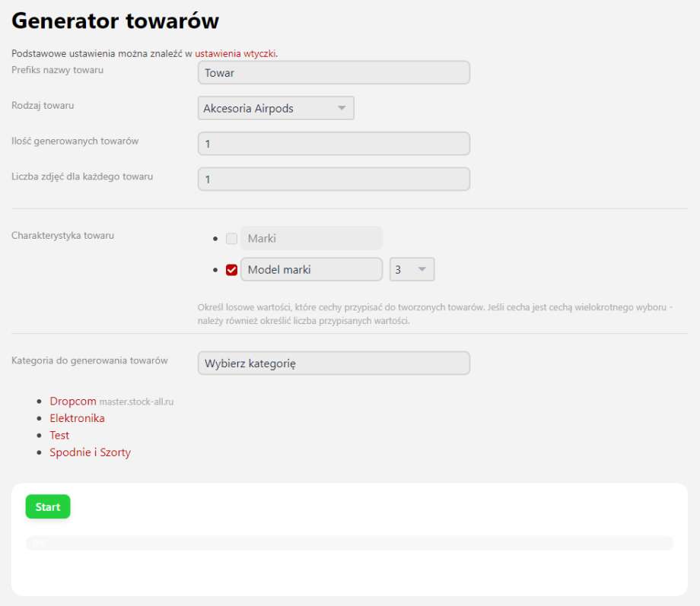Screen dimensions: 700x606
Task: Click the Prefiks nazwy towaru label
Action: pyautogui.click(x=57, y=71)
